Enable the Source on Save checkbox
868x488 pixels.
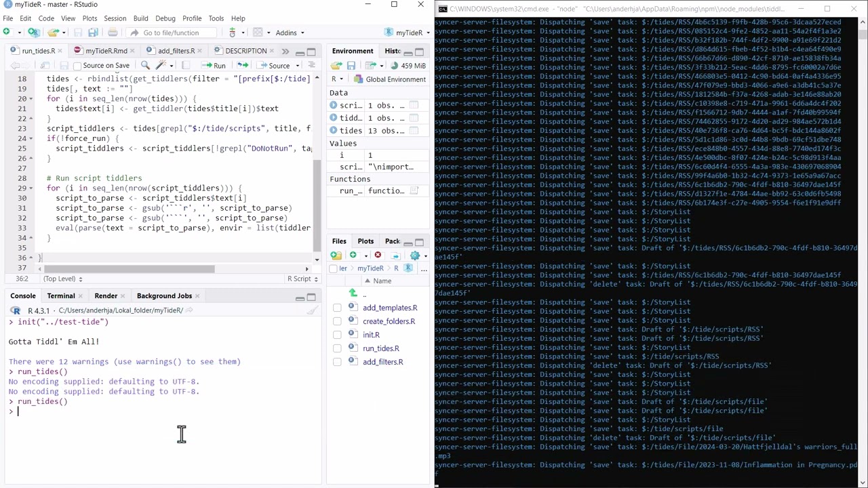77,66
